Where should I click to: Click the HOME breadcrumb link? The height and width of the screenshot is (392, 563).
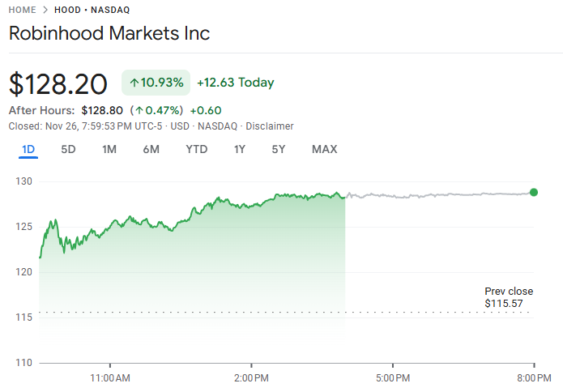(23, 10)
